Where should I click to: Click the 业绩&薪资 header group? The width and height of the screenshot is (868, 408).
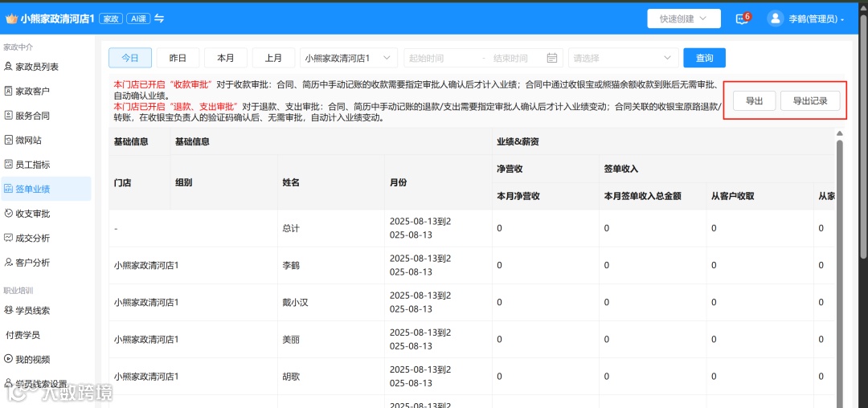518,141
